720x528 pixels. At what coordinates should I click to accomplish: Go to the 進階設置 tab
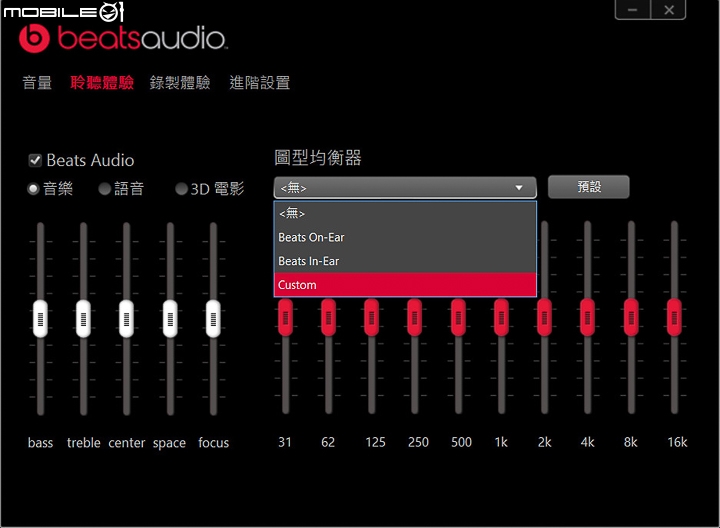pyautogui.click(x=260, y=83)
